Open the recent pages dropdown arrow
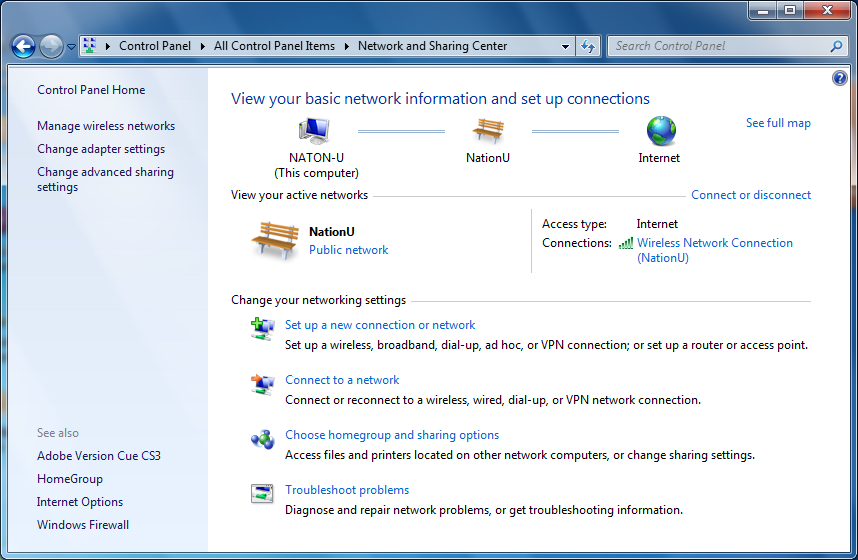 point(72,47)
